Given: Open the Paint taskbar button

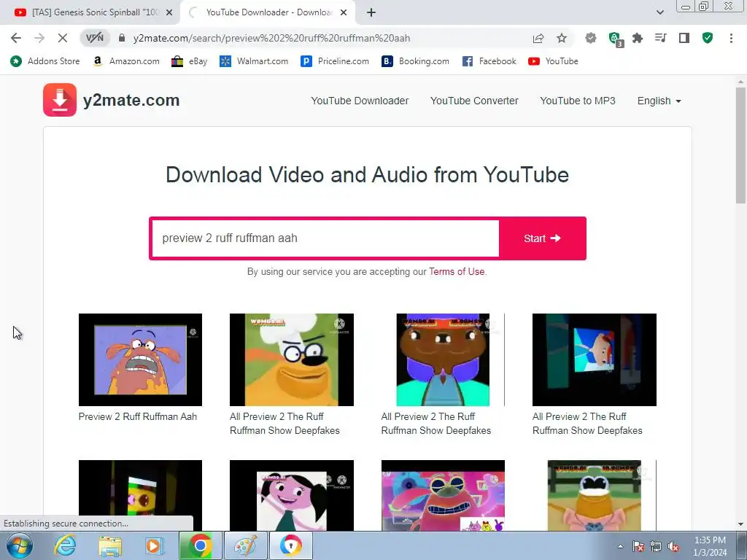Looking at the screenshot, I should coord(246,545).
